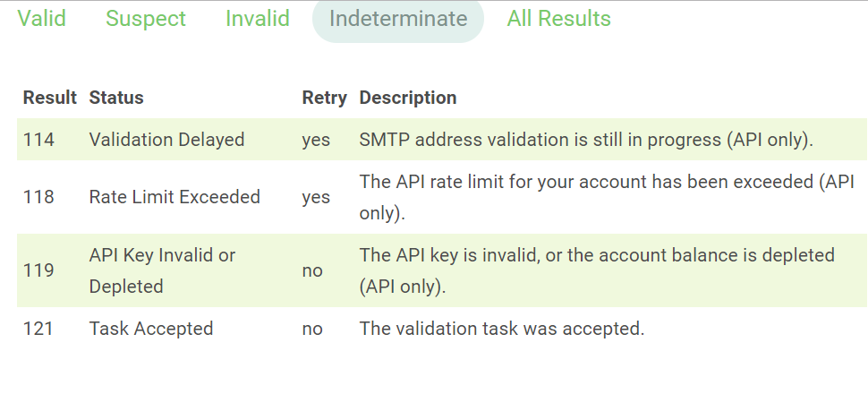This screenshot has height=394, width=868.
Task: Open the Suspect results tab
Action: point(145,19)
